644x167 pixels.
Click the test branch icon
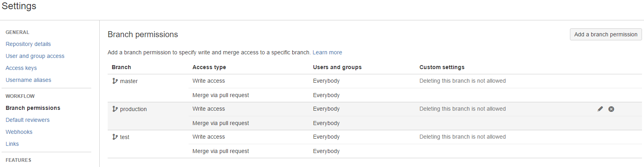point(115,137)
